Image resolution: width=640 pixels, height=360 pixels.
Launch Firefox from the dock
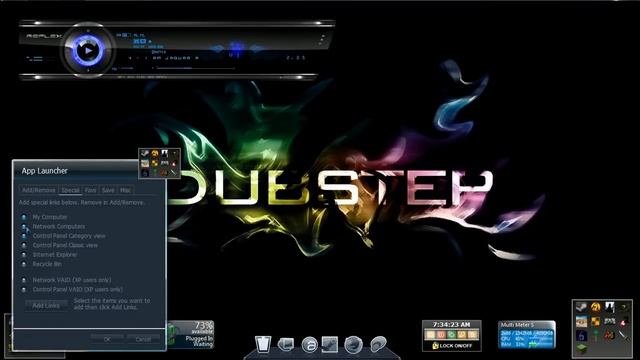tap(353, 344)
